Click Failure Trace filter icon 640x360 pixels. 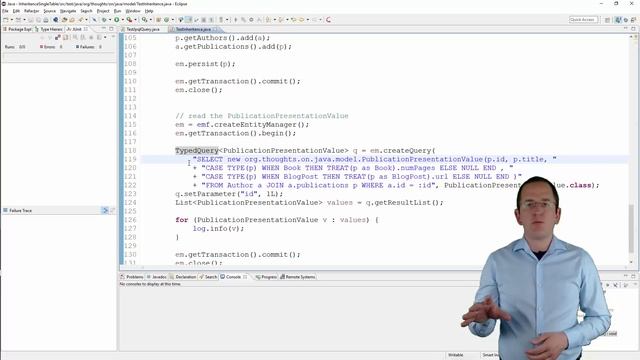click(x=105, y=210)
